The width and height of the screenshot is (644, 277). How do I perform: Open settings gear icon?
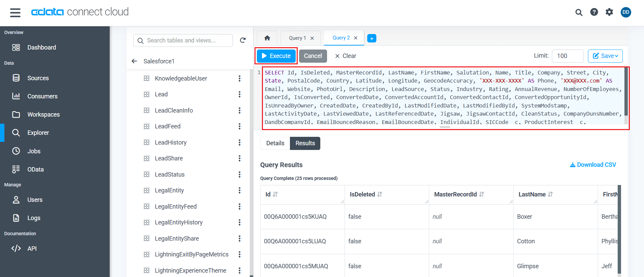[x=609, y=12]
